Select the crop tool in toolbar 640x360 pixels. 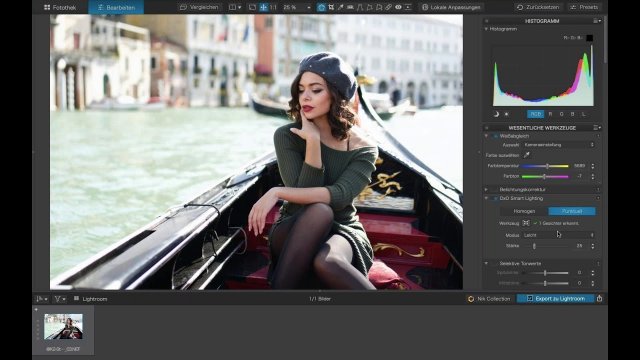point(331,7)
